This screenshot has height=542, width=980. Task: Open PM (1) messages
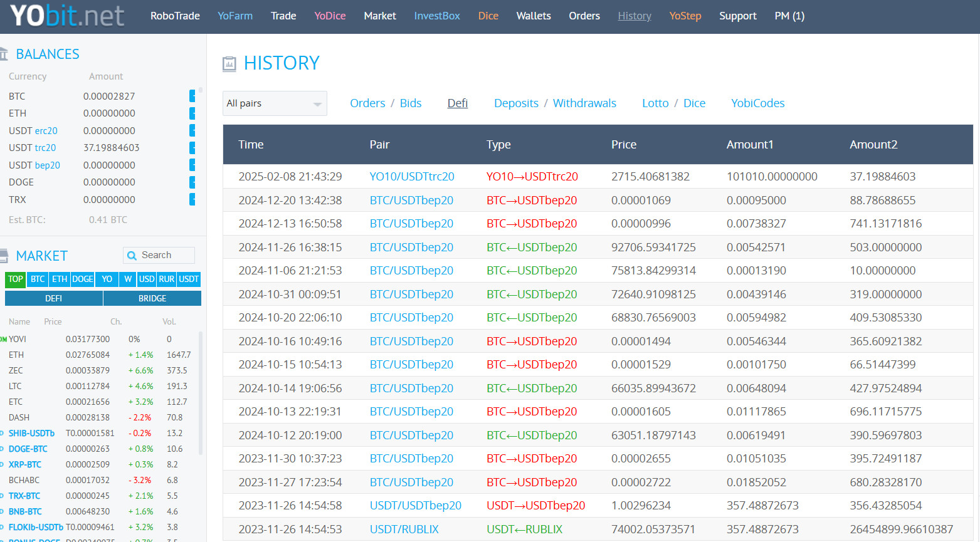[x=789, y=16]
